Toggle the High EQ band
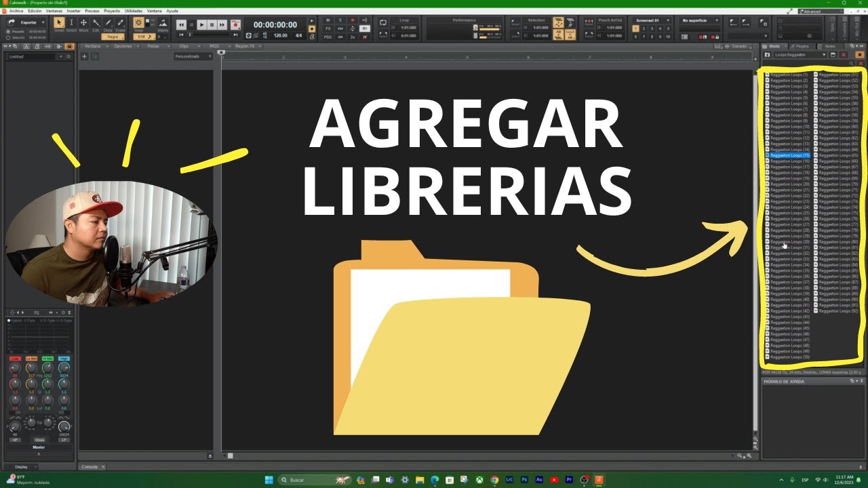 [x=64, y=359]
